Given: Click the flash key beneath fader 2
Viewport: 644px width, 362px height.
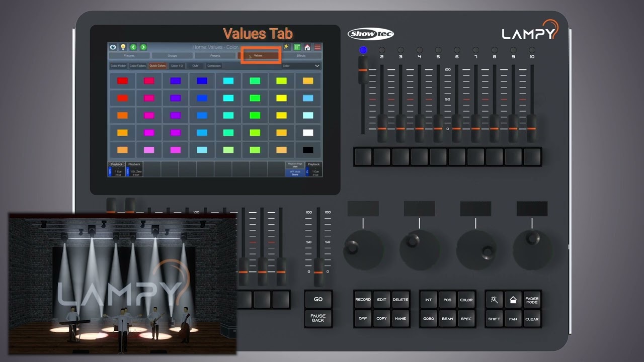Looking at the screenshot, I should (x=382, y=157).
